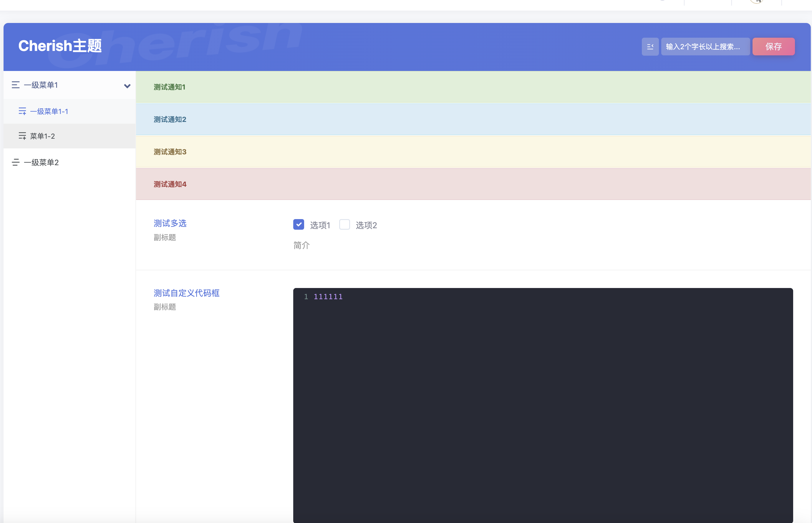This screenshot has height=523, width=812.
Task: Click the icon next to 菜单1-2
Action: tap(22, 136)
